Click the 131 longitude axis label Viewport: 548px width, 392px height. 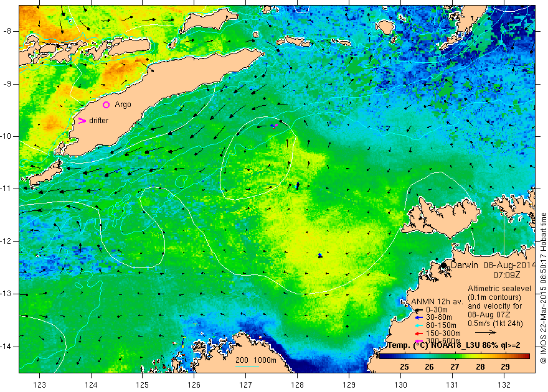[x=453, y=385]
